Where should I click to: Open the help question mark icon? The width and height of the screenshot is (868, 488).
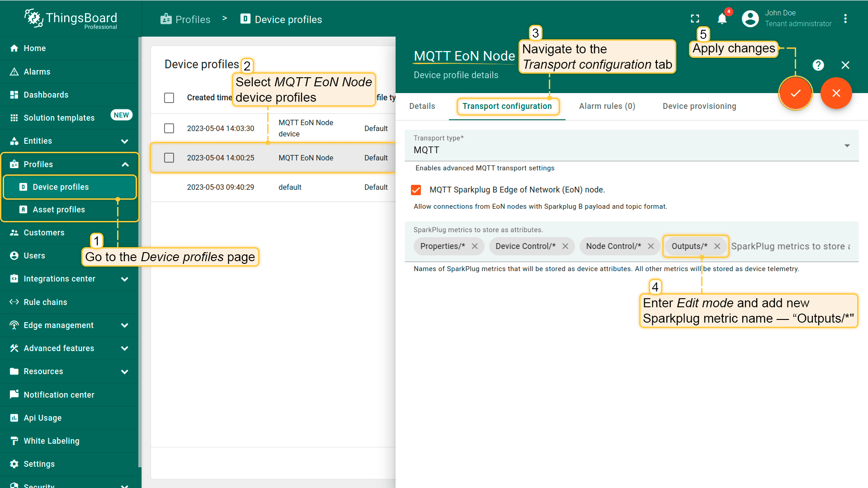click(818, 65)
